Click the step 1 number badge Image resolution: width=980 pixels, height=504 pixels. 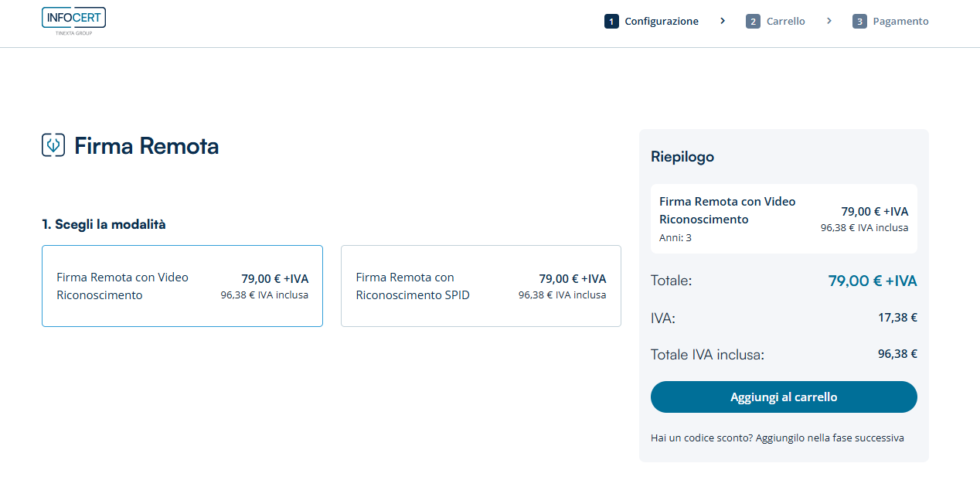point(611,22)
